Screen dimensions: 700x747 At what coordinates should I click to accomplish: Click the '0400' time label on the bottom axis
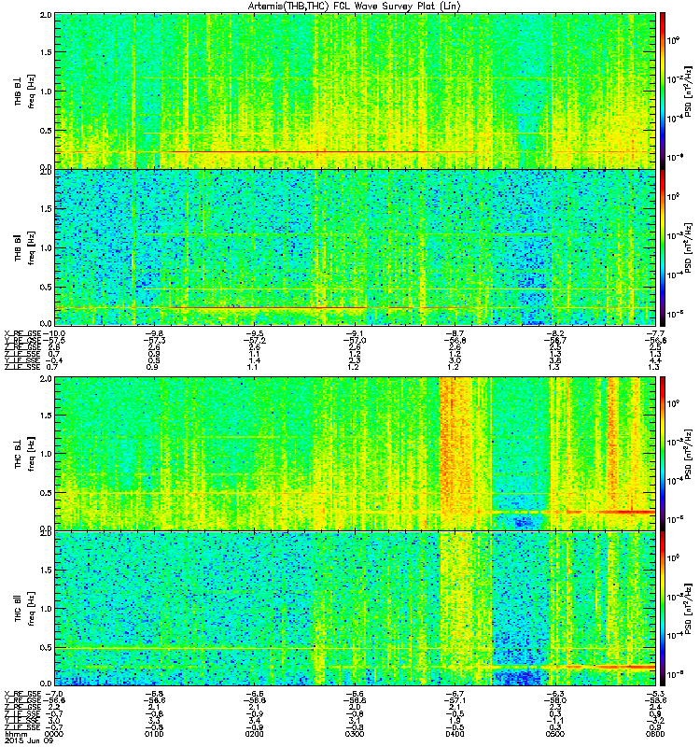455,734
